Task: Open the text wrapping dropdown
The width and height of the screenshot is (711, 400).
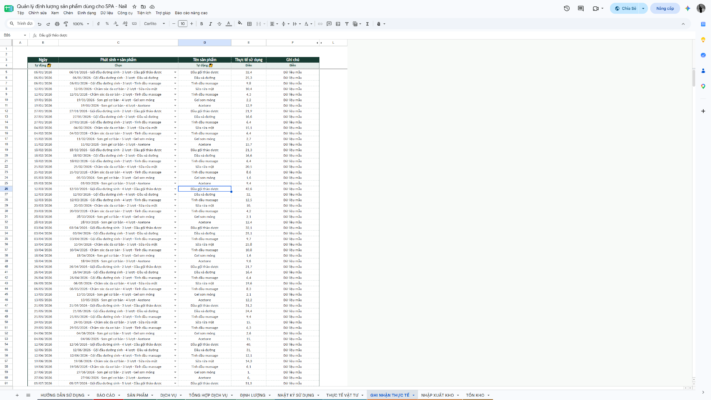Action: [296, 24]
